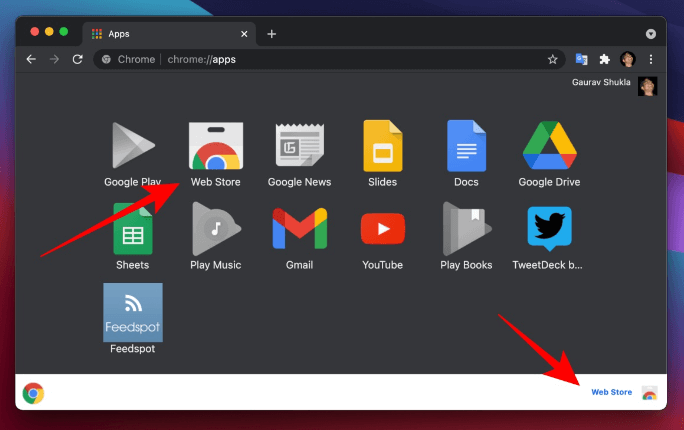
Task: Select the Apps tab
Action: click(169, 34)
